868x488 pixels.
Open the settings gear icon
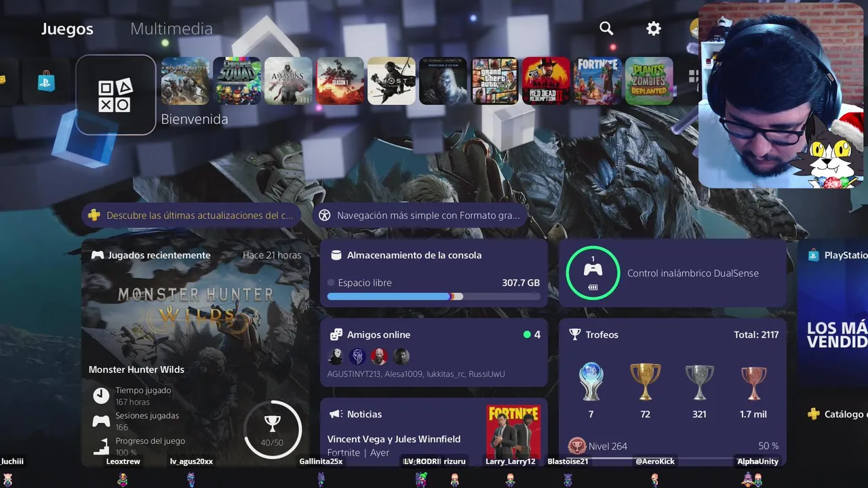coord(653,28)
